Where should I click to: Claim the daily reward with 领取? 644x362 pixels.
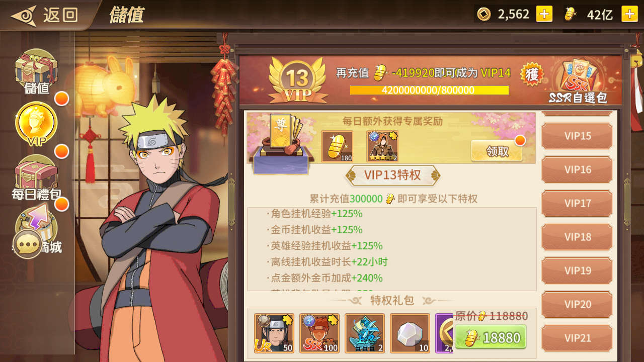pyautogui.click(x=498, y=151)
